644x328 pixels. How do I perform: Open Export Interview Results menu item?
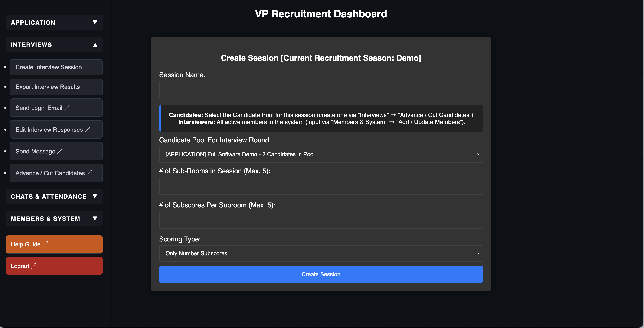click(x=56, y=87)
